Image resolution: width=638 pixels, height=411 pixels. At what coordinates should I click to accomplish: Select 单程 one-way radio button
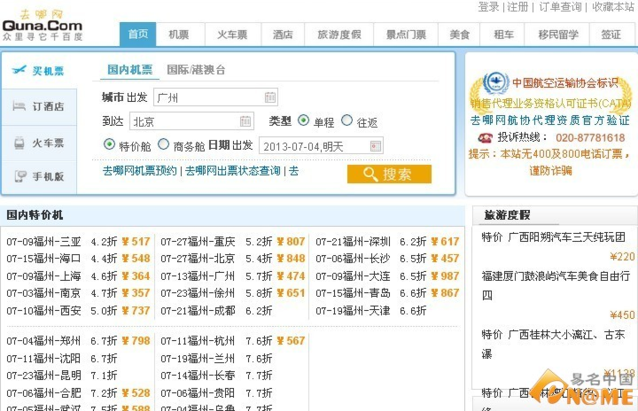304,120
